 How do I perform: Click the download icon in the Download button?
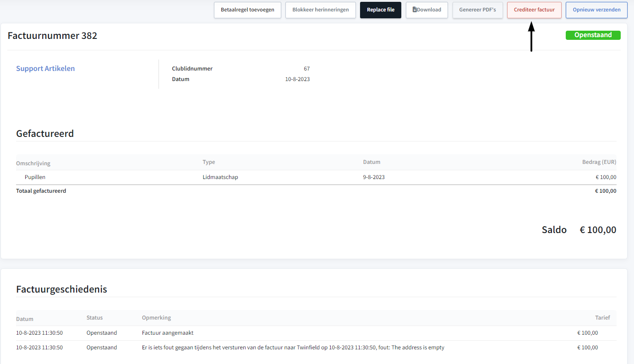coord(415,10)
